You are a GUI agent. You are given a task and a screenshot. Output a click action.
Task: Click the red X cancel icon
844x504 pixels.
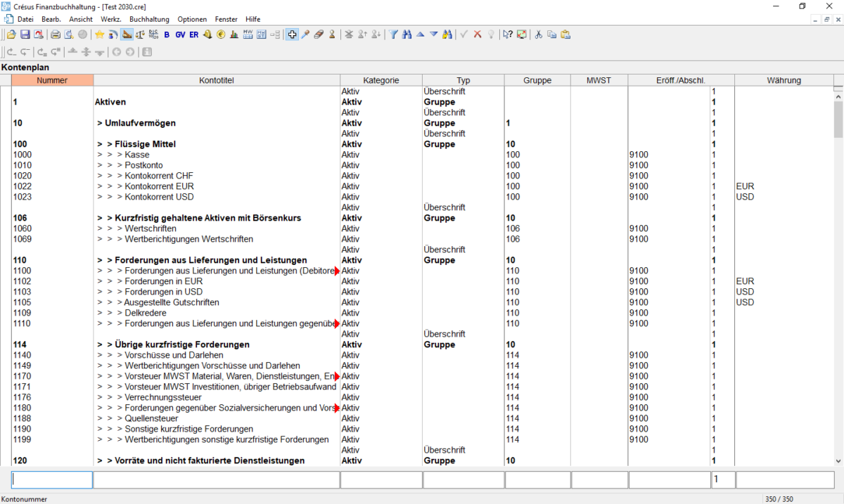tap(478, 34)
